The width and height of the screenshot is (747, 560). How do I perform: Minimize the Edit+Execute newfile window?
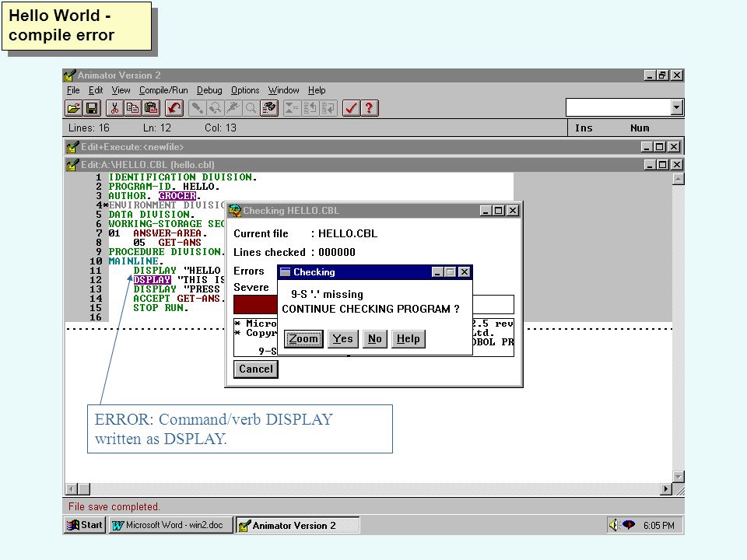647,147
